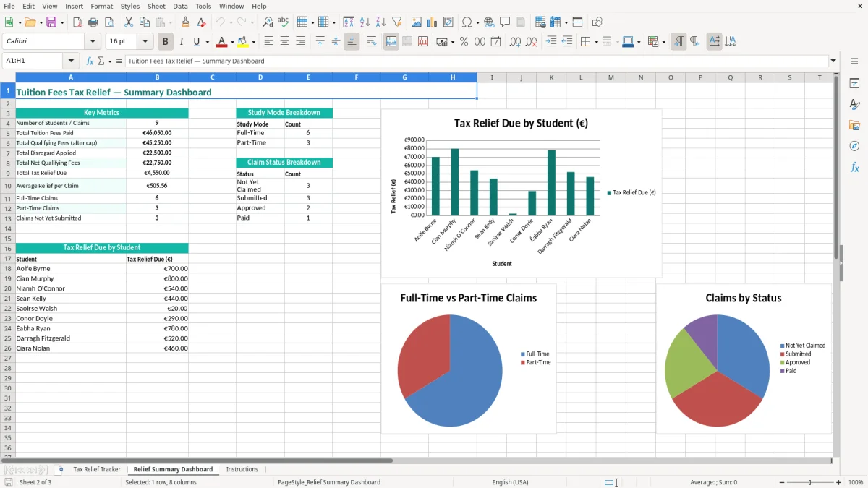This screenshot has width=868, height=488.
Task: Toggle Wrap Text button
Action: (x=372, y=42)
